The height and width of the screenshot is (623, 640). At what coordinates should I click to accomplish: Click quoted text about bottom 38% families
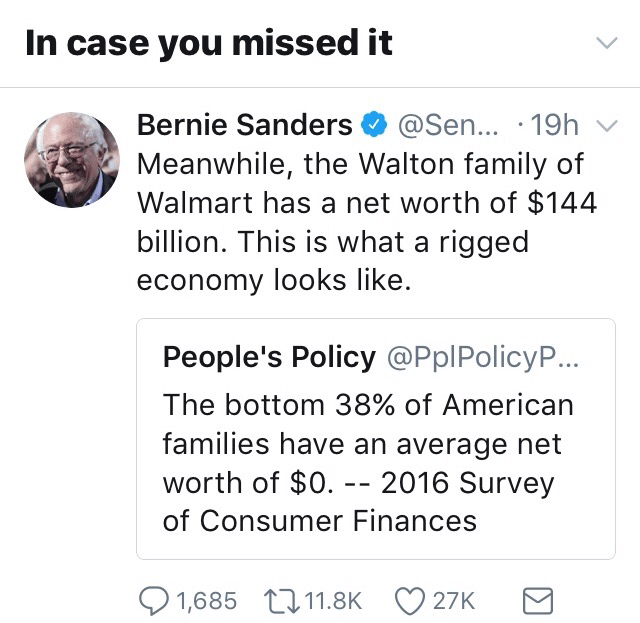pos(368,463)
